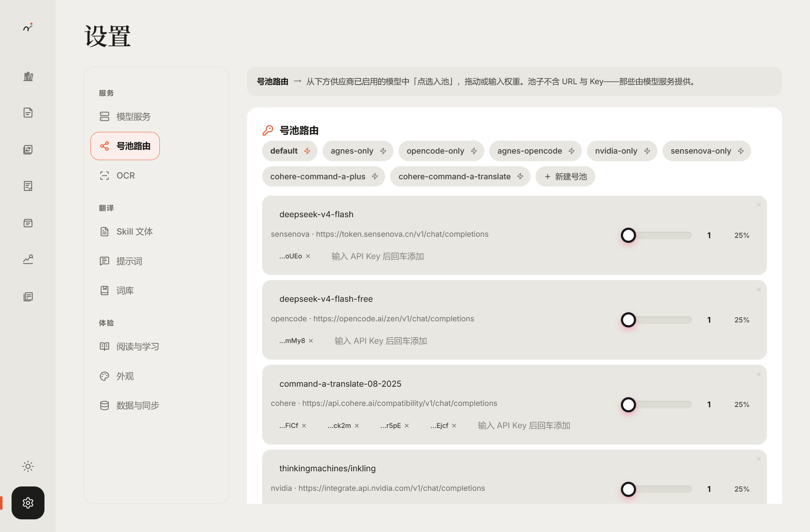
Task: Select the default pool tab
Action: (x=290, y=151)
